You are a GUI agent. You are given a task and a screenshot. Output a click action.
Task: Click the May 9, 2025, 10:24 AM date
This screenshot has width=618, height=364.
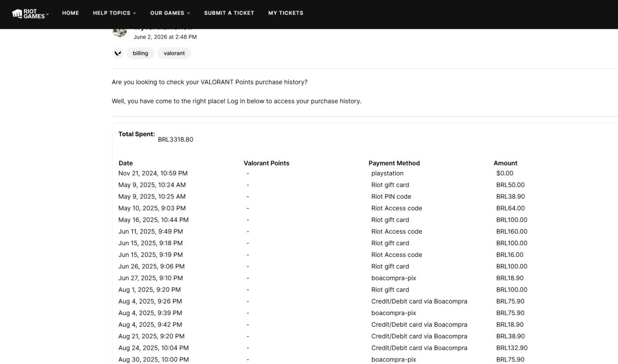[152, 185]
